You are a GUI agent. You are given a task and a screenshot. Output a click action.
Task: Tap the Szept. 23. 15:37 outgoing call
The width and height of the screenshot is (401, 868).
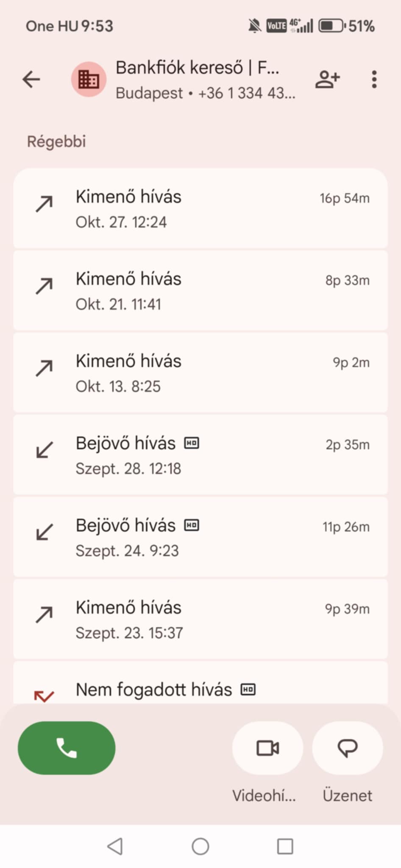[x=200, y=620]
